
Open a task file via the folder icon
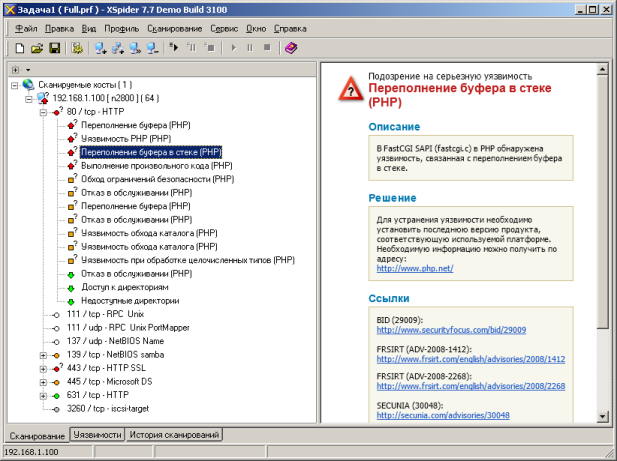click(x=37, y=48)
